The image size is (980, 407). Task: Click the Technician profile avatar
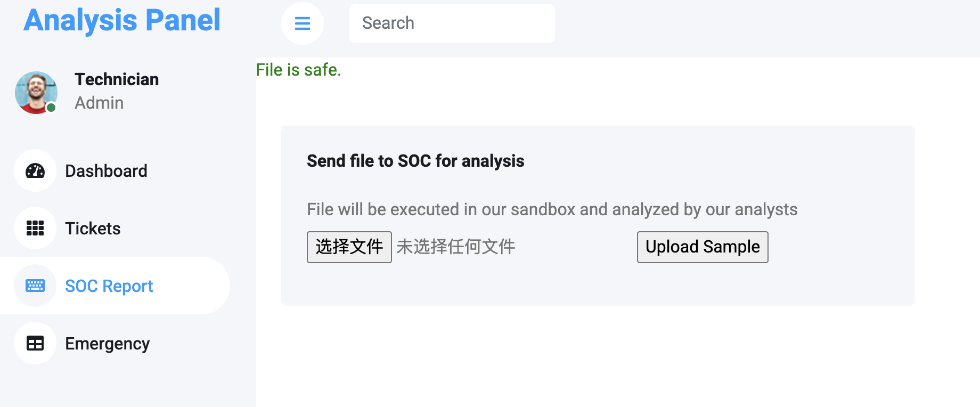coord(36,93)
